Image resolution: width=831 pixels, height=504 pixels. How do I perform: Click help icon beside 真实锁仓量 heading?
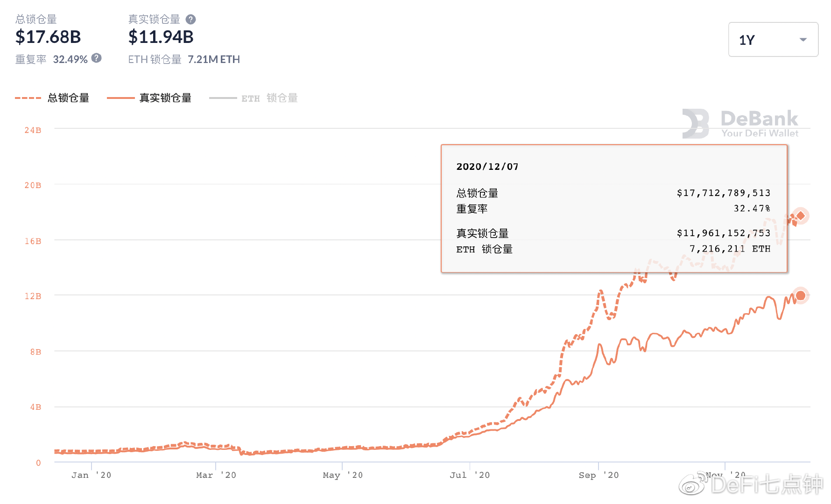click(x=190, y=20)
